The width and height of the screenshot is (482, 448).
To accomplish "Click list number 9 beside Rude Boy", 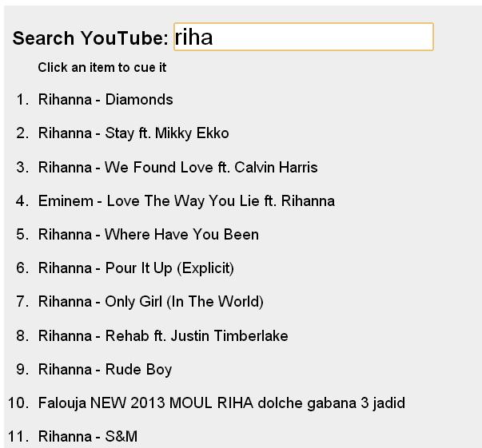I will (x=22, y=370).
